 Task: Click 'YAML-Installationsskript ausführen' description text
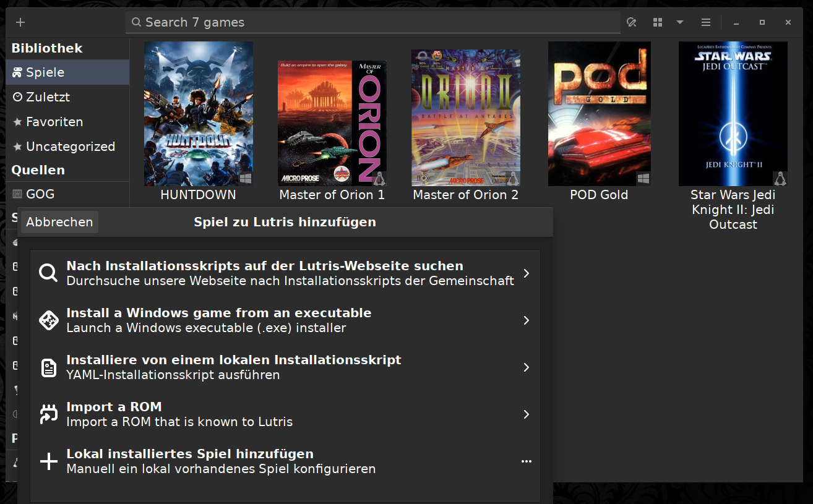(173, 375)
